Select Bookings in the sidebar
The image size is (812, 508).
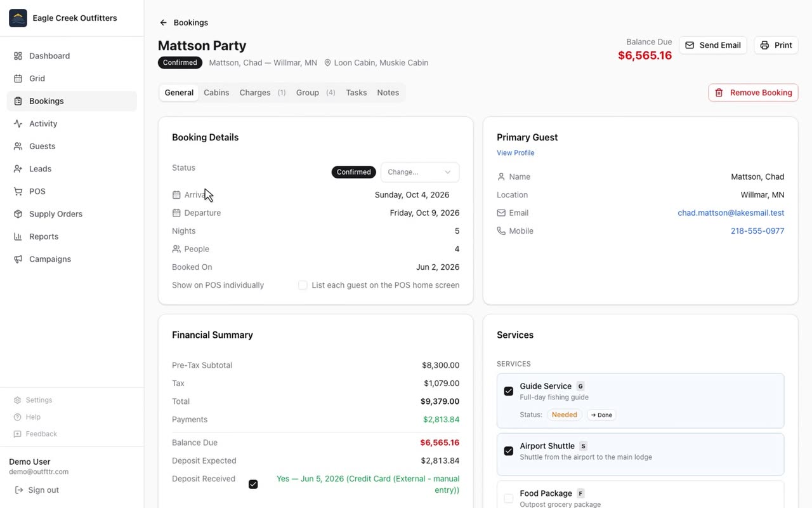[x=72, y=101]
